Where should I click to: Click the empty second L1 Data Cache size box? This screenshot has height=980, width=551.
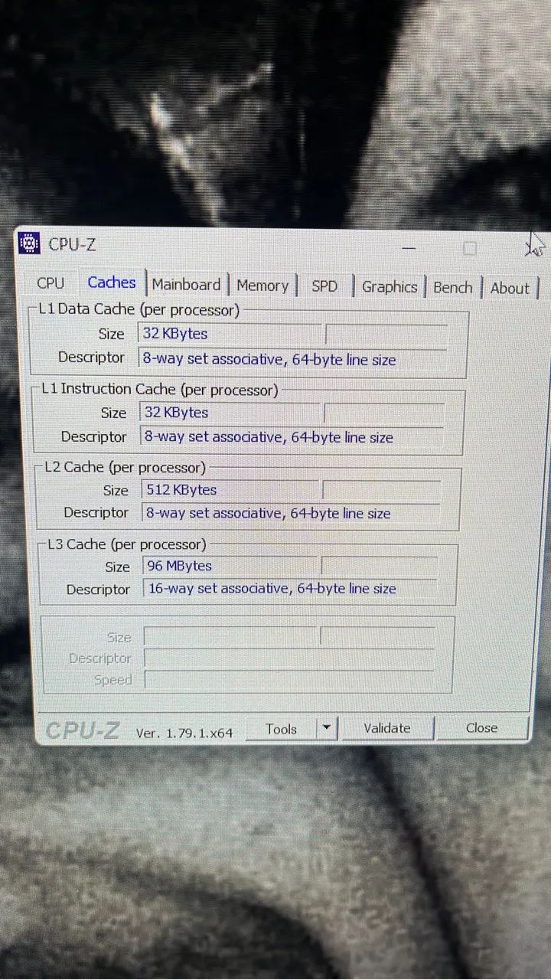[386, 335]
